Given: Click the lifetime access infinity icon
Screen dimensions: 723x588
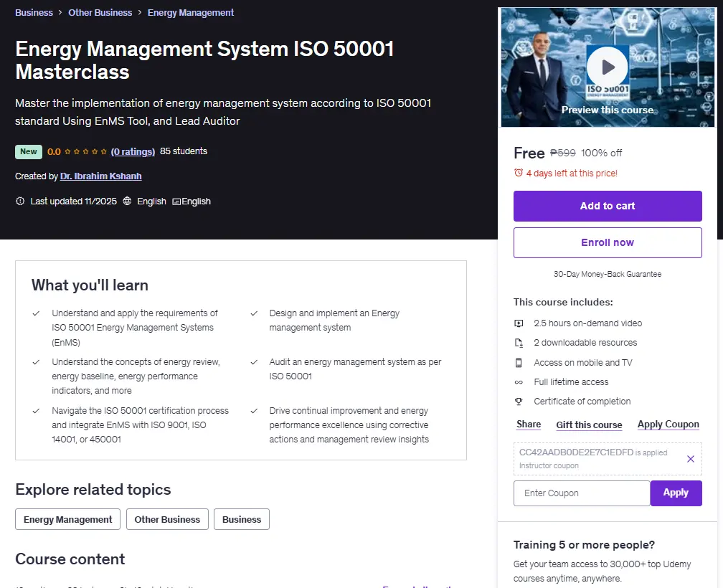Looking at the screenshot, I should (519, 382).
